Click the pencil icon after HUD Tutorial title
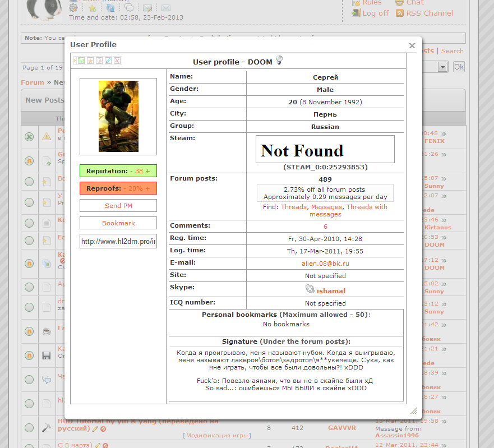Image resolution: width=494 pixels, height=448 pixels. pyautogui.click(x=95, y=429)
